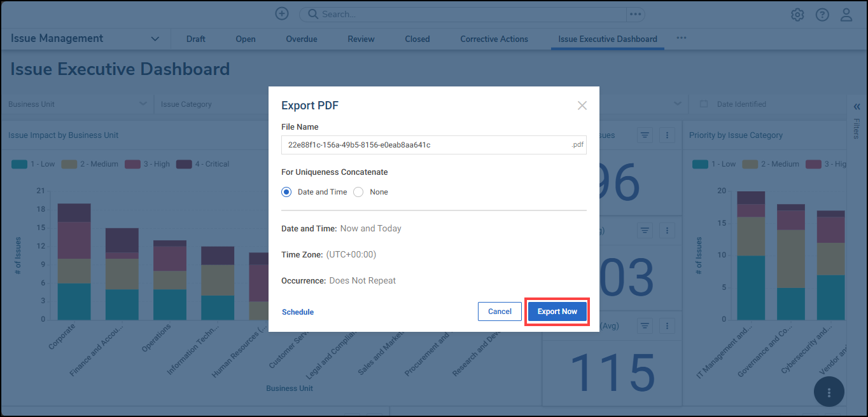Collapse the Filters side panel with double chevron

click(857, 106)
